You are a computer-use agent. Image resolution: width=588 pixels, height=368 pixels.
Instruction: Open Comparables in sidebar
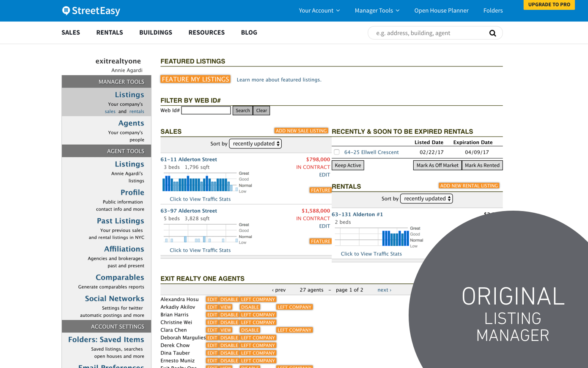120,277
